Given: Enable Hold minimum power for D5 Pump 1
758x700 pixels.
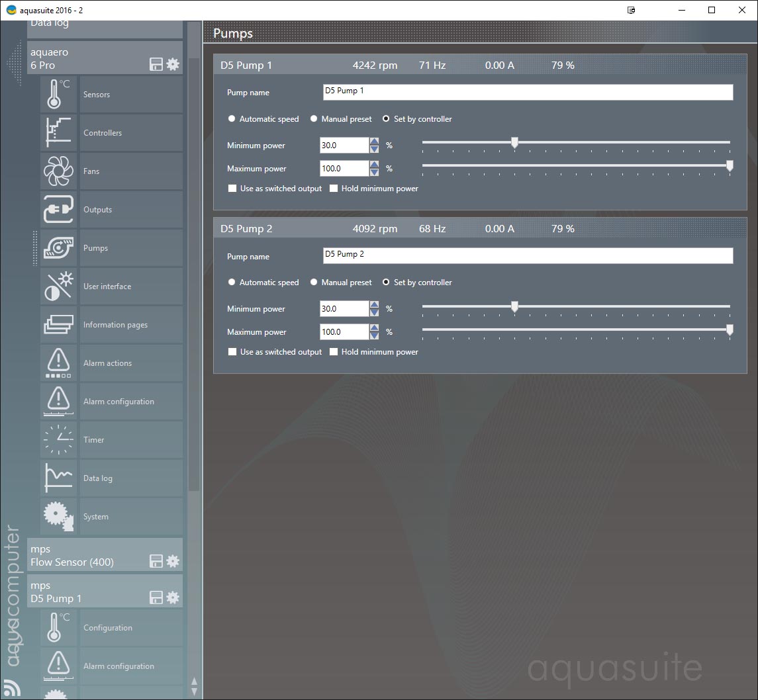Looking at the screenshot, I should 334,189.
